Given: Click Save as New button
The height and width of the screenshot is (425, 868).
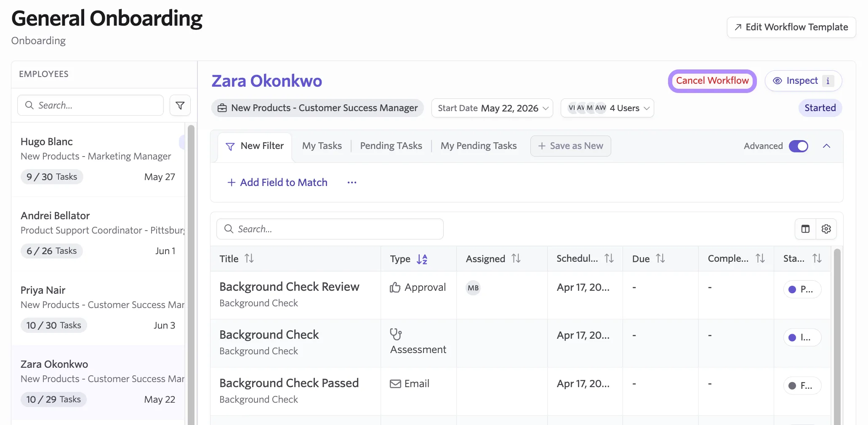Looking at the screenshot, I should (x=571, y=146).
